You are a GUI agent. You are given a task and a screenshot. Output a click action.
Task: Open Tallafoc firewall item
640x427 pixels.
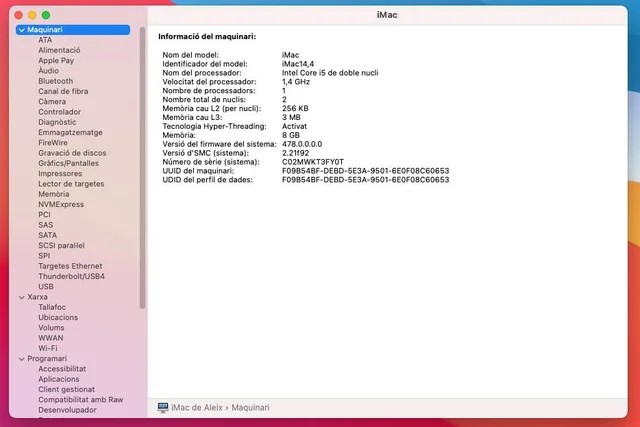[x=52, y=307]
